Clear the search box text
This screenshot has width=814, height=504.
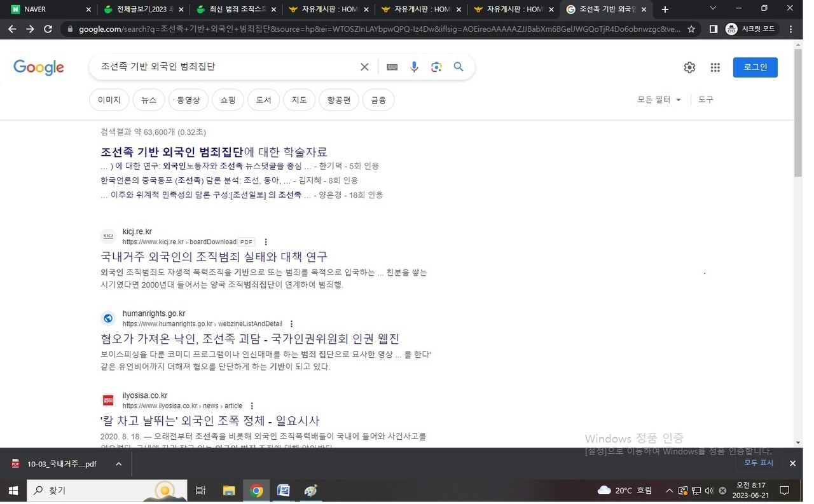tap(364, 67)
